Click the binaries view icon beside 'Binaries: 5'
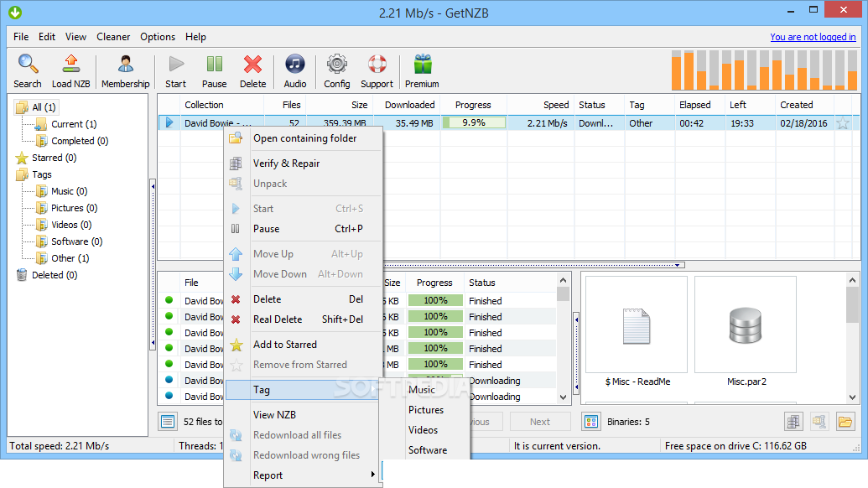 click(x=591, y=422)
